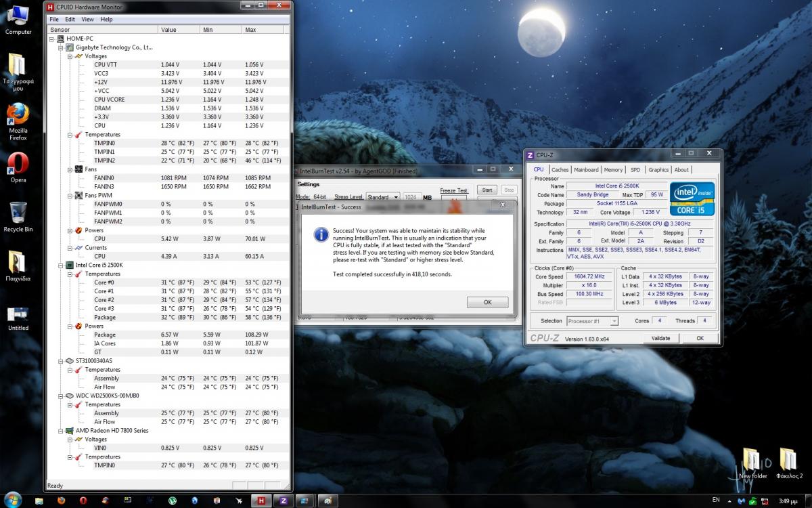Click the Intel Core i5 2500K chip icon
812x508 pixels.
70,265
